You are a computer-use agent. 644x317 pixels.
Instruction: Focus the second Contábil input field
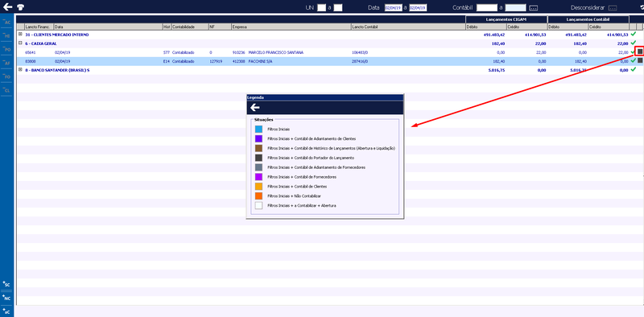point(515,8)
